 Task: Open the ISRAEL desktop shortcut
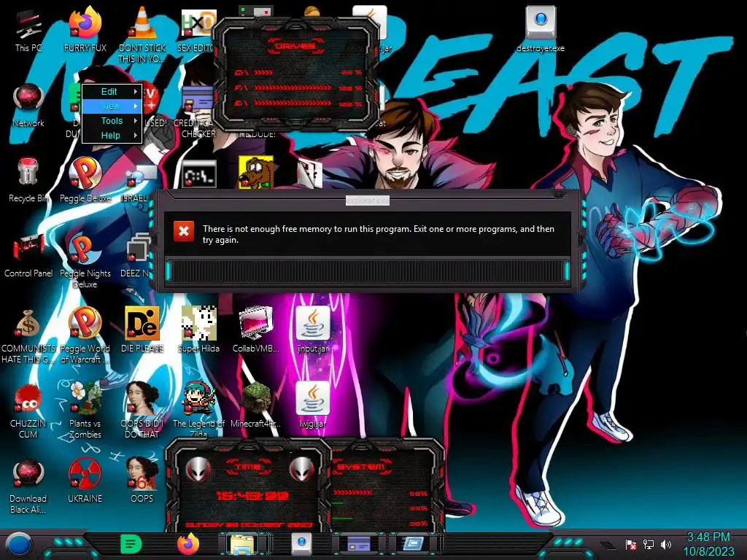142,184
